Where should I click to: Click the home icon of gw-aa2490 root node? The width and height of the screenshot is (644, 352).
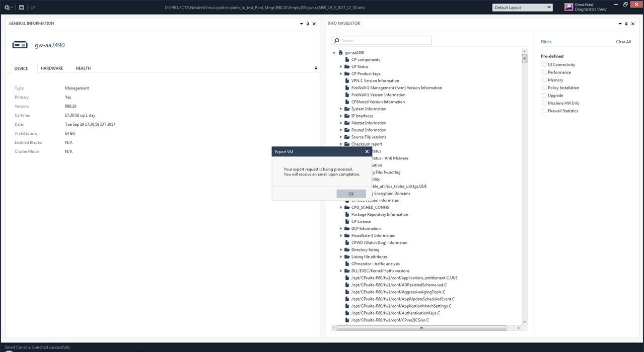[x=341, y=52]
